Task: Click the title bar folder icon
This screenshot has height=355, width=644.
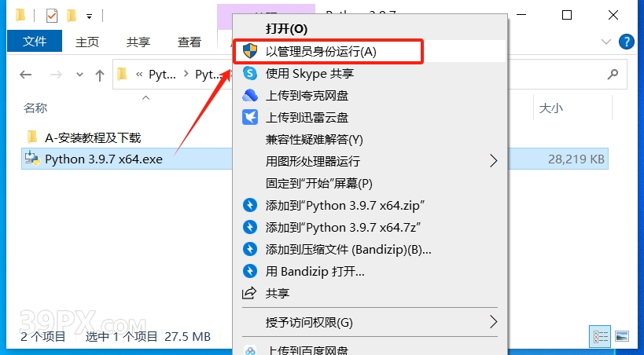Action: tap(20, 16)
